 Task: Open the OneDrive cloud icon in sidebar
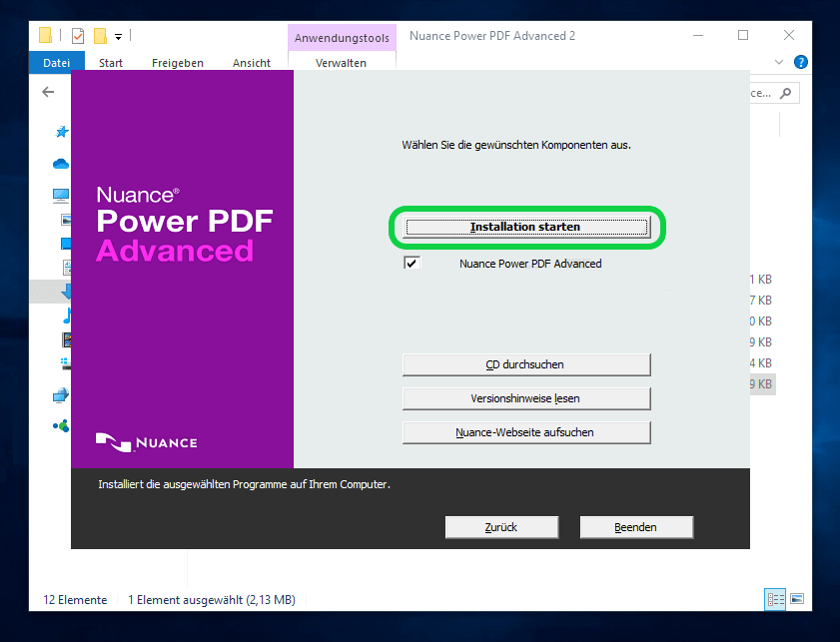pos(61,164)
